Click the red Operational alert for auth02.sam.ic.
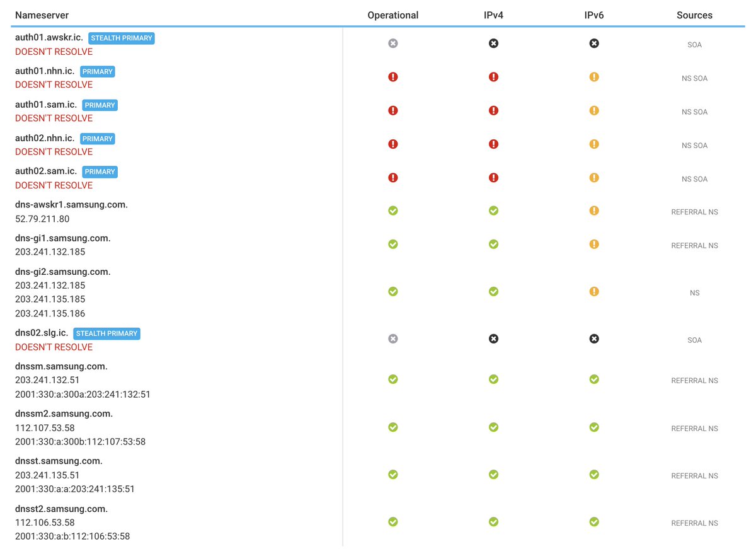 (393, 178)
